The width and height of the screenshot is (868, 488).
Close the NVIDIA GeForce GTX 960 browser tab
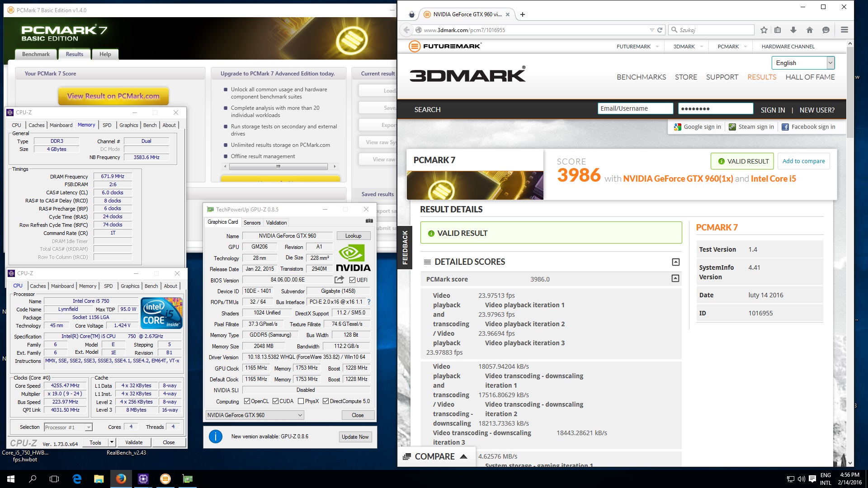pyautogui.click(x=507, y=14)
